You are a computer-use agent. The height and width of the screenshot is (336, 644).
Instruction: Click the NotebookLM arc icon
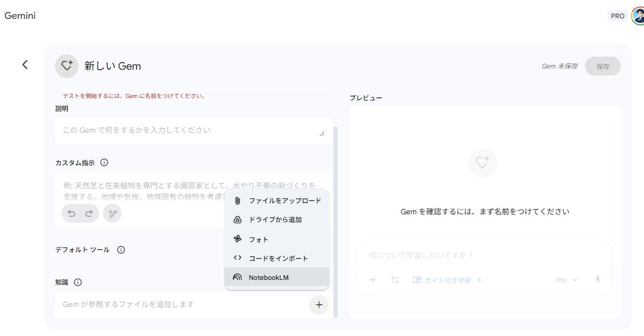click(237, 278)
